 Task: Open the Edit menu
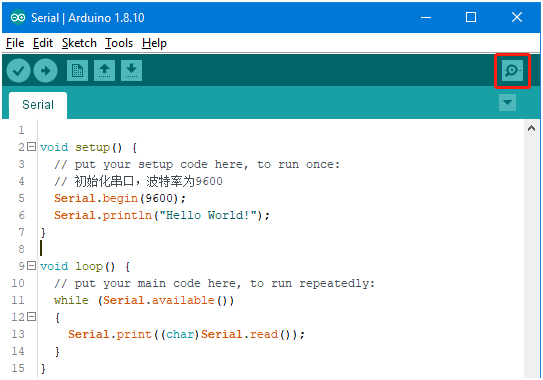43,43
